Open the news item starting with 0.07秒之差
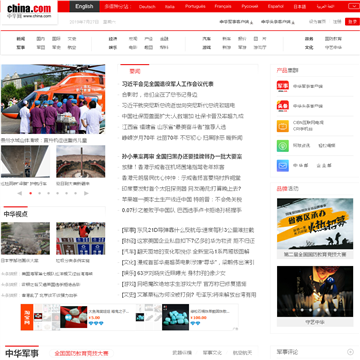Image resolution: width=360 pixels, height=360 pixels. tap(182, 210)
